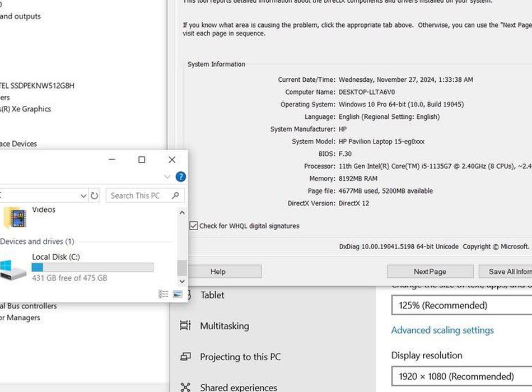
Task: Click the Help button in DxDiag
Action: (x=218, y=272)
